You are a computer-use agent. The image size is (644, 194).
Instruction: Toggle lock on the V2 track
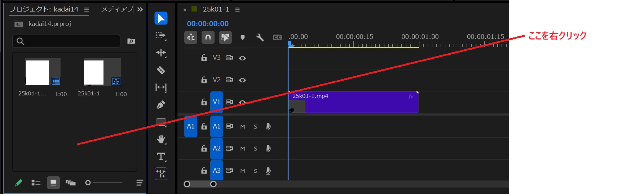point(204,80)
